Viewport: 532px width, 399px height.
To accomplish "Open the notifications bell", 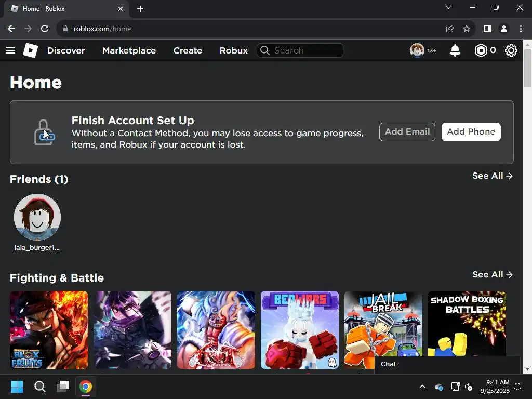I will coord(455,50).
